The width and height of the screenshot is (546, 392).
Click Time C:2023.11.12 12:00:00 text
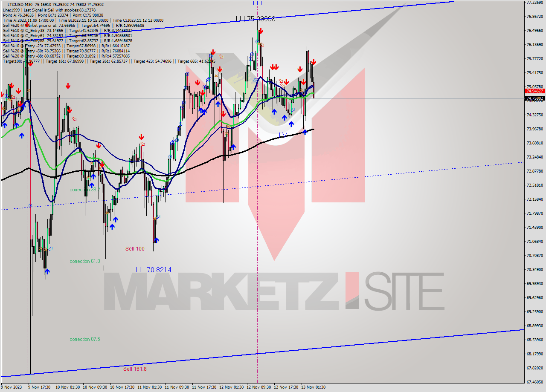(x=137, y=20)
